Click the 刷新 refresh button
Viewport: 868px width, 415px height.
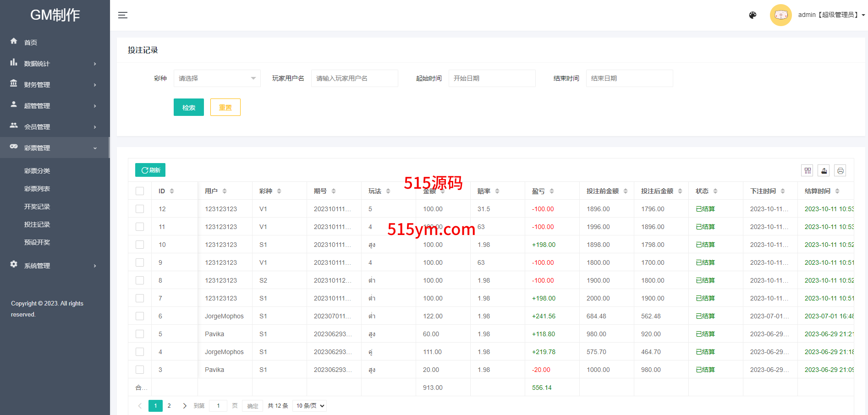point(150,170)
